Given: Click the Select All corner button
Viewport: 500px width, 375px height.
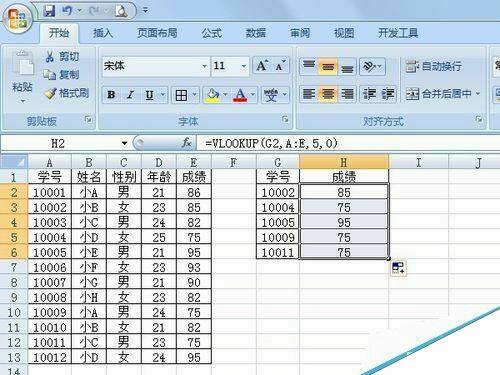Looking at the screenshot, I should point(14,162).
